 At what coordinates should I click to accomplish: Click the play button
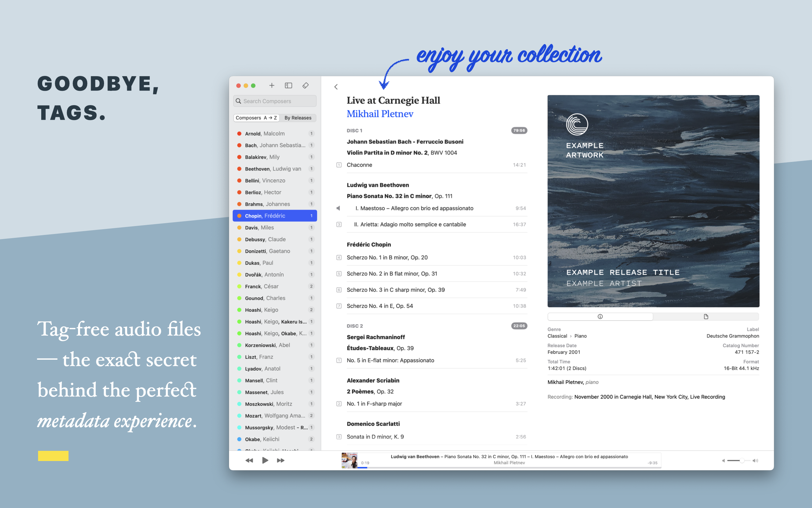265,460
